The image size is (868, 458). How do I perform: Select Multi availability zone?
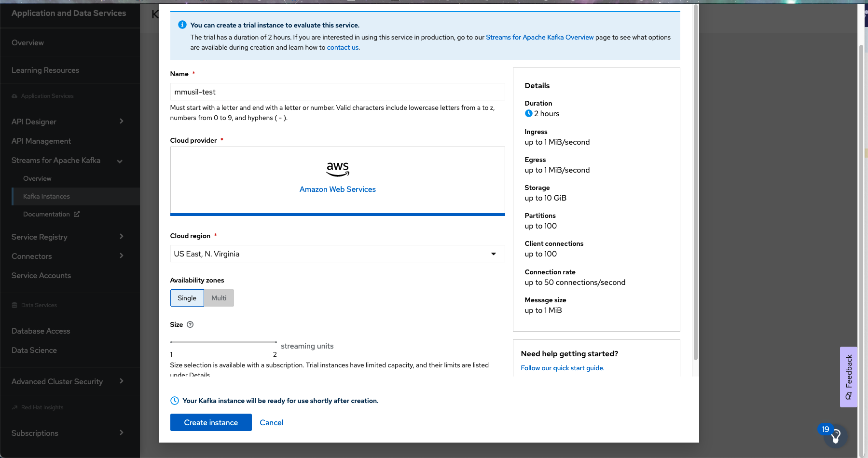coord(219,298)
